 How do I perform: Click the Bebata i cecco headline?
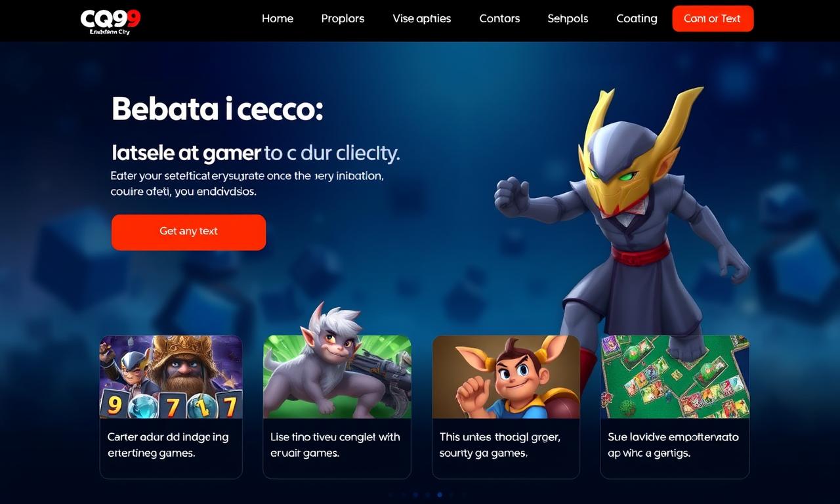click(217, 109)
